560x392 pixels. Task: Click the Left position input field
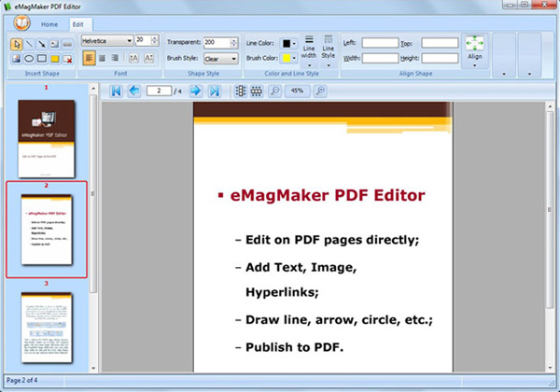380,43
